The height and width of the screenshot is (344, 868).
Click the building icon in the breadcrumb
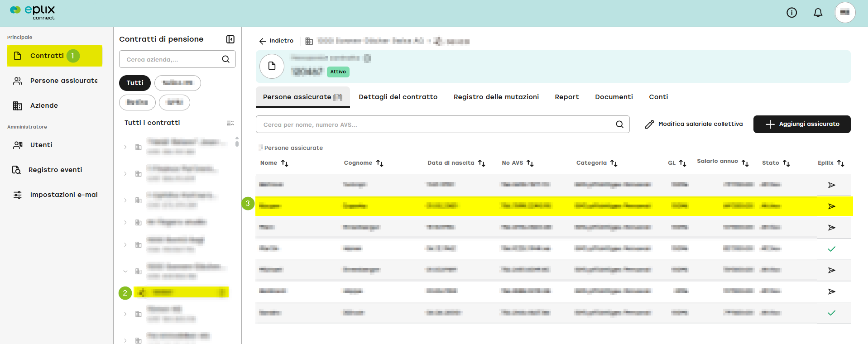click(x=309, y=41)
